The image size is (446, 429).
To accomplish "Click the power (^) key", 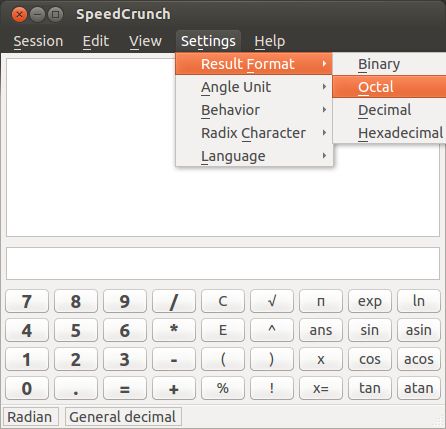I will [272, 330].
